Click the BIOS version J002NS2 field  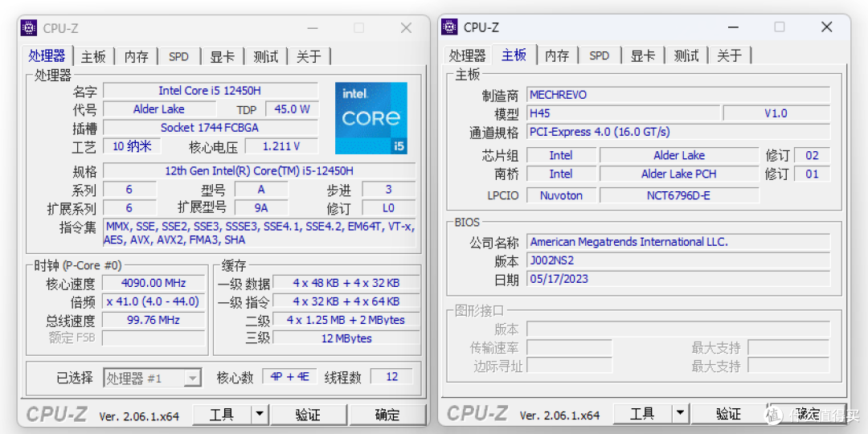point(678,260)
